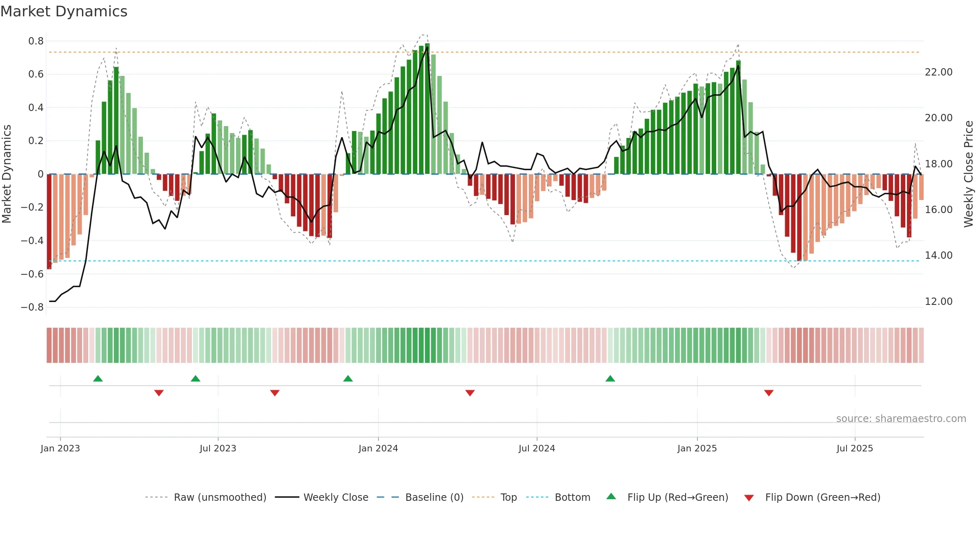Click the 0.8 left-axis tick label
Screen dimensions: 980x551
click(36, 41)
